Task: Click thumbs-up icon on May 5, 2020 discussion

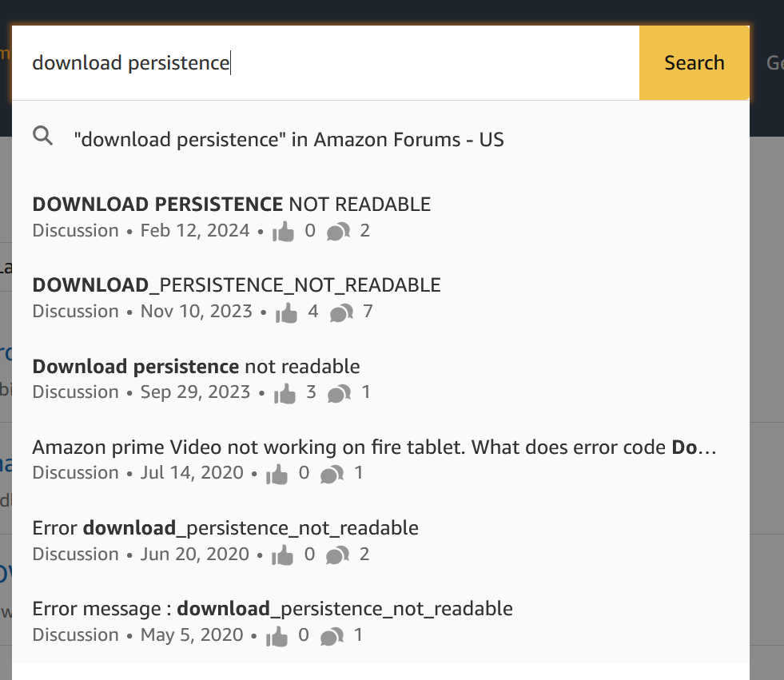Action: (x=277, y=636)
